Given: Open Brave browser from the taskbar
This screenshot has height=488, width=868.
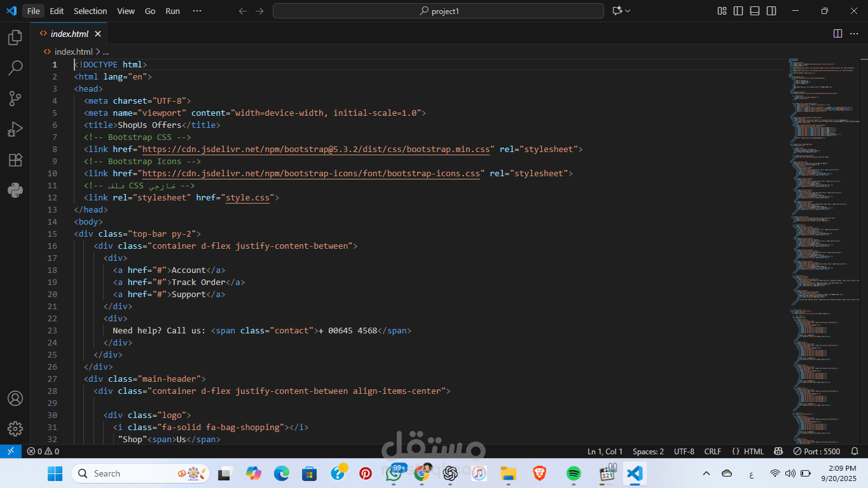Looking at the screenshot, I should click(540, 473).
